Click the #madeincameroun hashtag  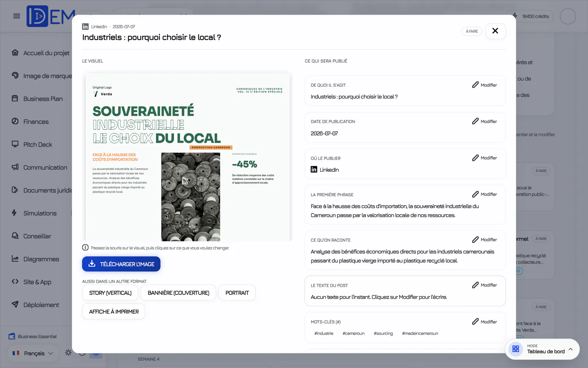tap(420, 334)
